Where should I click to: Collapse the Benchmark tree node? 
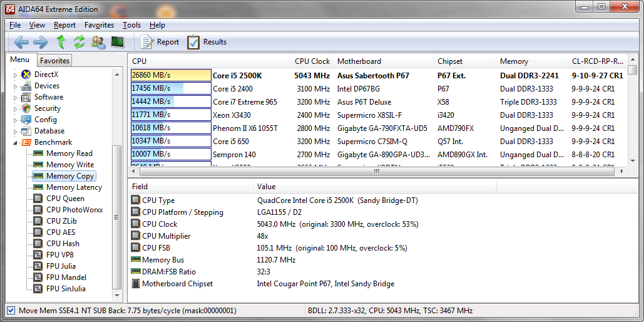[x=16, y=143]
